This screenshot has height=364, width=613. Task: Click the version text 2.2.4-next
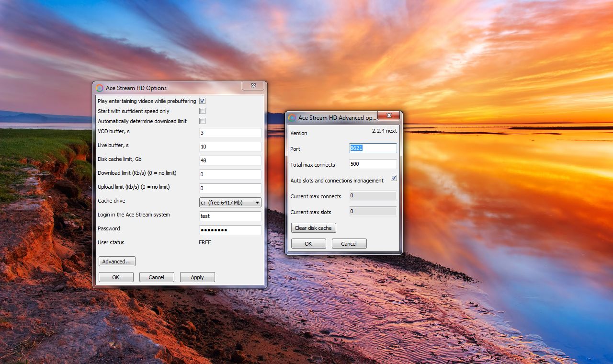coord(385,131)
